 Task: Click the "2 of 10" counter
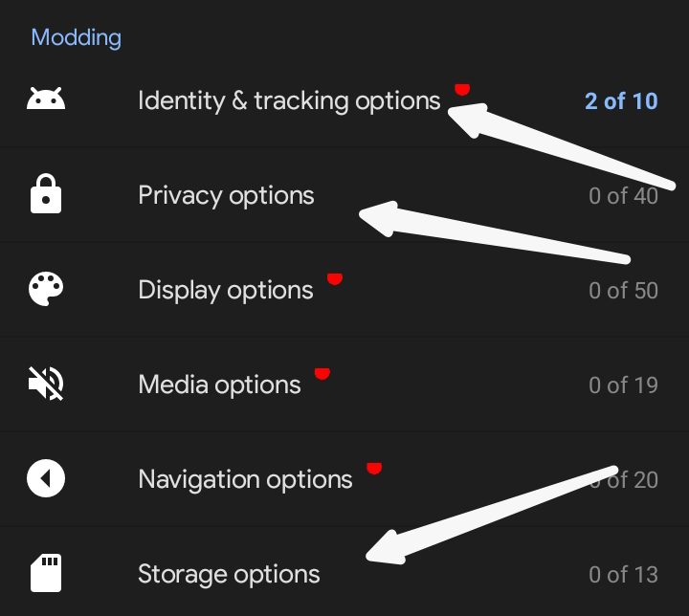[621, 100]
